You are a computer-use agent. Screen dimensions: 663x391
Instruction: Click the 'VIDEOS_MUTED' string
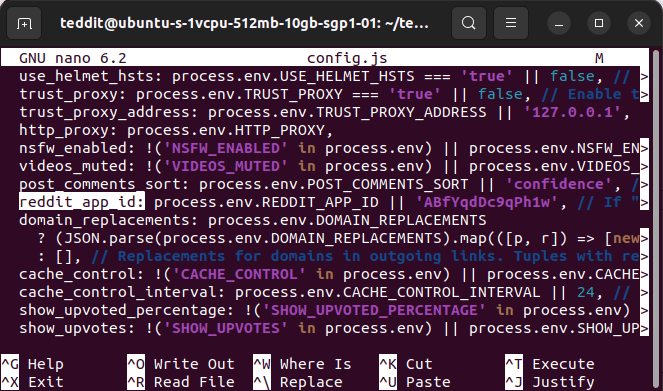(225, 166)
